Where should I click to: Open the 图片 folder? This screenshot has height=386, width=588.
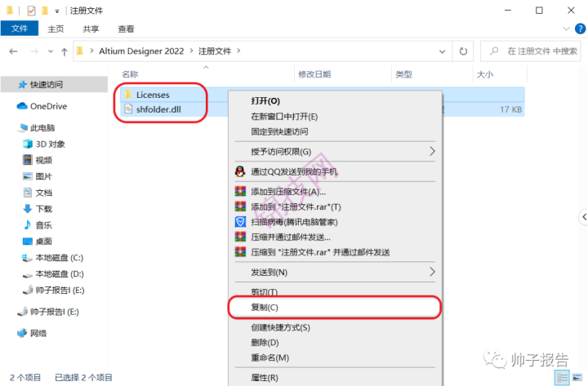click(x=38, y=176)
